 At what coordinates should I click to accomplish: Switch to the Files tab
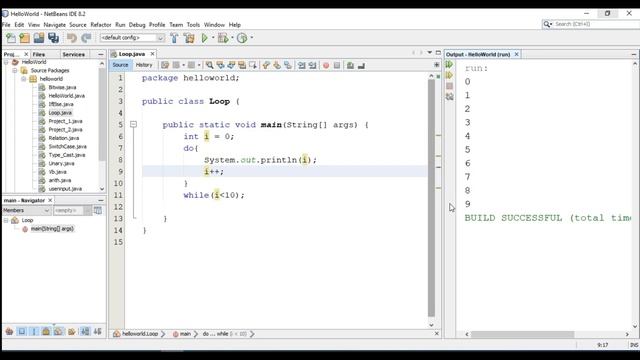[39, 54]
